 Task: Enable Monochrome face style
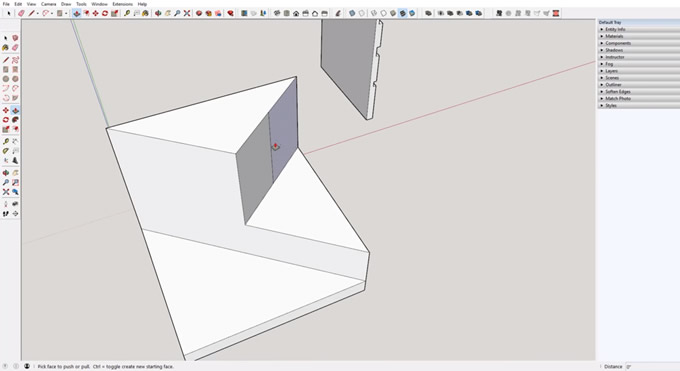click(x=412, y=13)
